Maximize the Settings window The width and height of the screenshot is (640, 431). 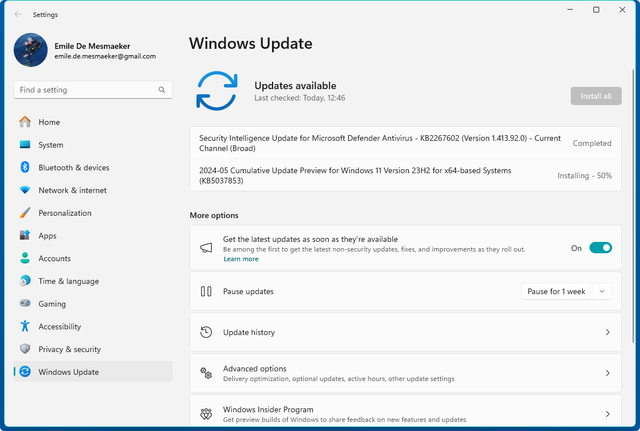[596, 9]
